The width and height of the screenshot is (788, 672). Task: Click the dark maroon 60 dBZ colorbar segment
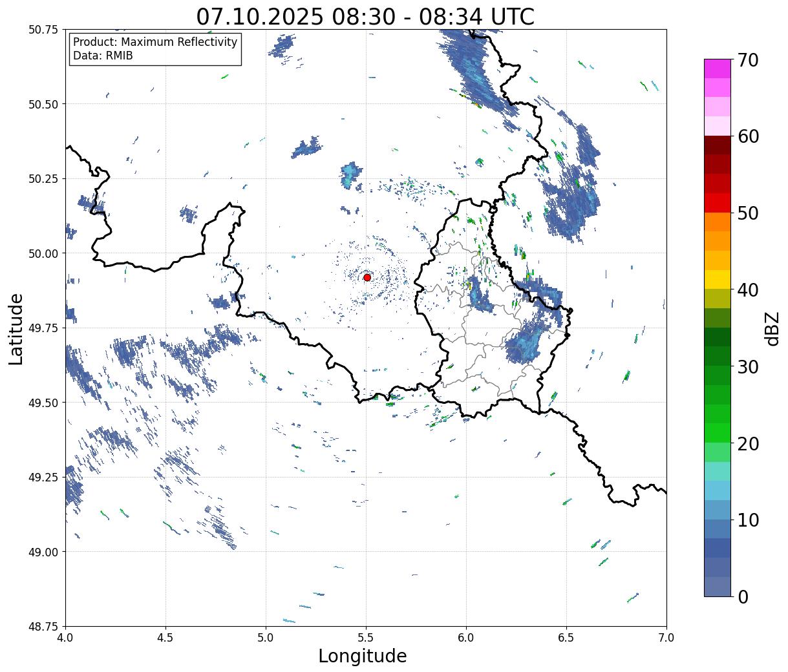click(718, 145)
